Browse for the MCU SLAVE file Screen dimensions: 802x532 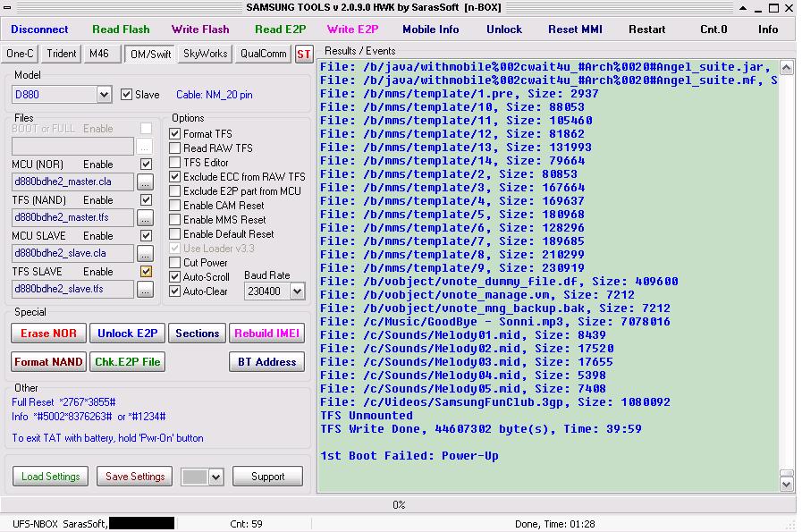pyautogui.click(x=145, y=253)
